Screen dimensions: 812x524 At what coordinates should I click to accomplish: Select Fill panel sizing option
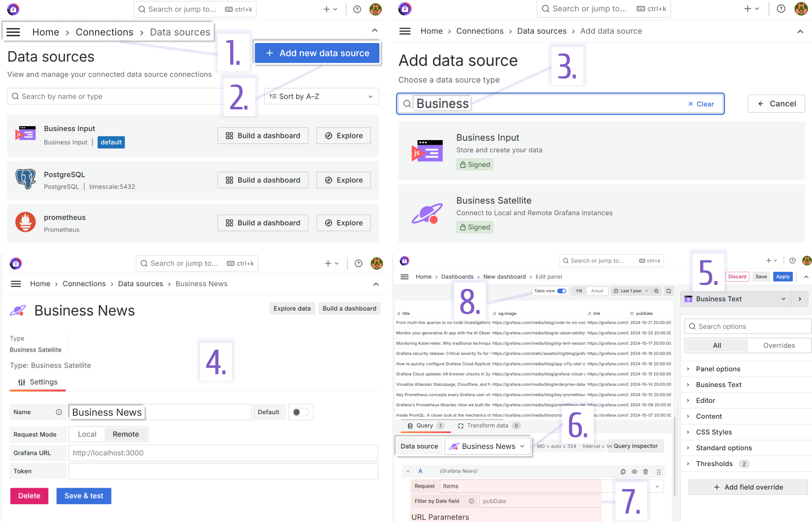click(x=579, y=291)
